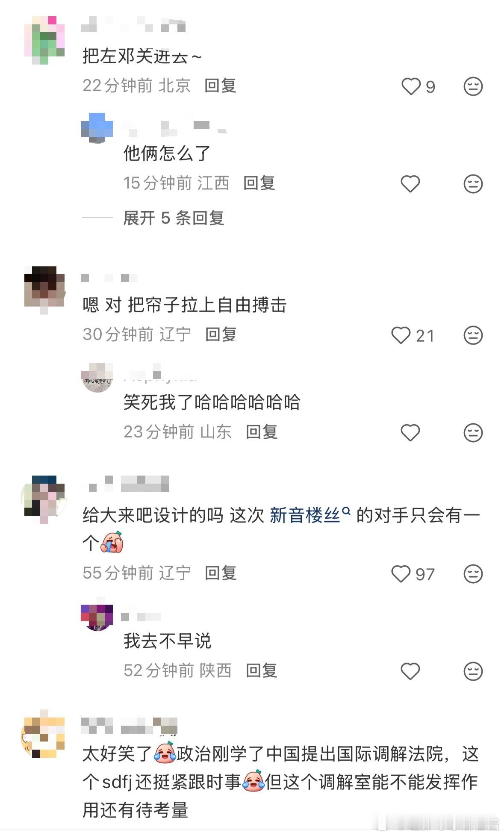
Task: Tap dislike face on 笑死我了 reply
Action: (x=473, y=433)
